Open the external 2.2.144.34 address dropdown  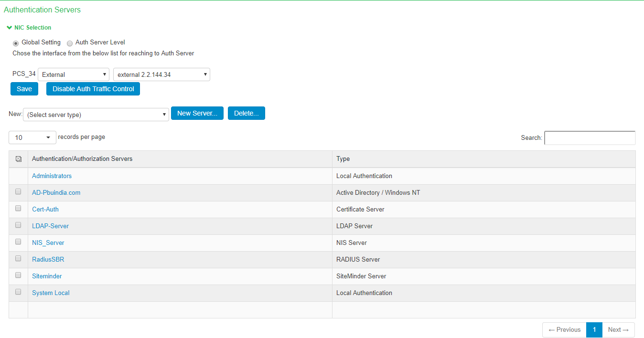[161, 74]
